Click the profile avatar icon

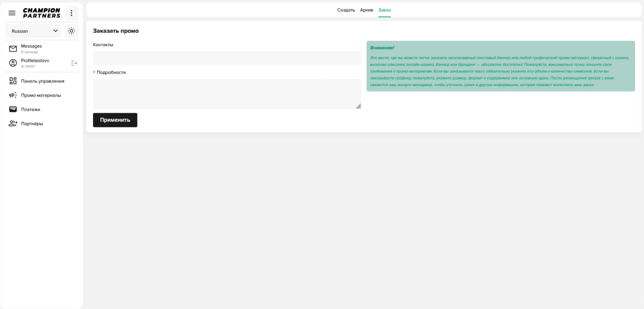[13, 63]
